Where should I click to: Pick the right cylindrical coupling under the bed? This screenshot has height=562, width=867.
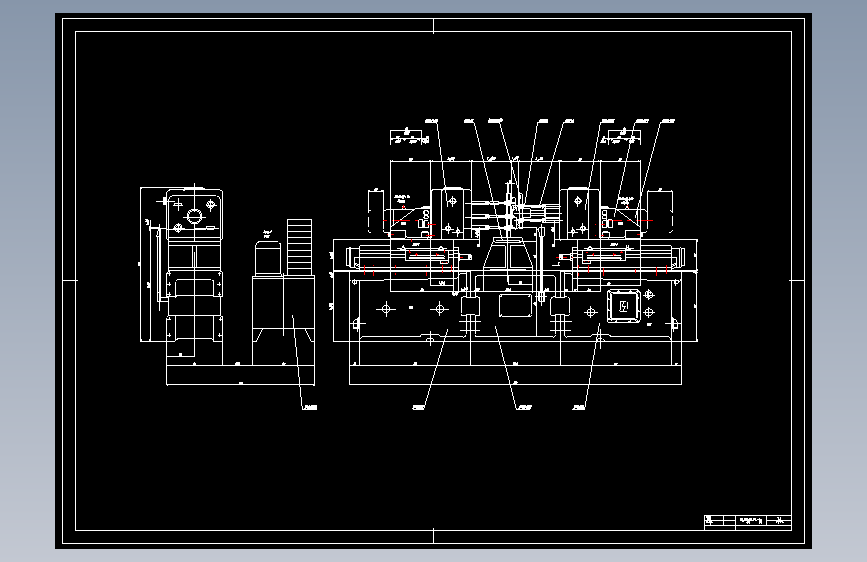pos(560,306)
